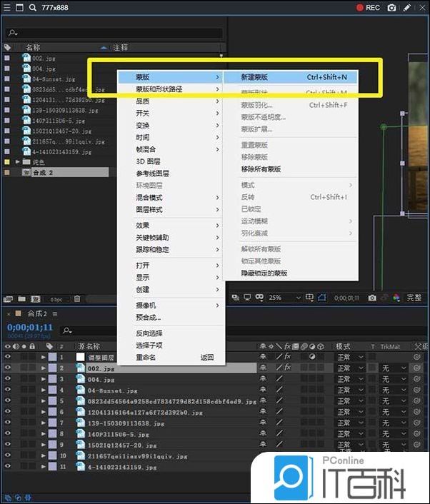Viewport: 430px width, 504px height.
Task: Click the purple label swatch of layer 4
Action: coord(53,390)
